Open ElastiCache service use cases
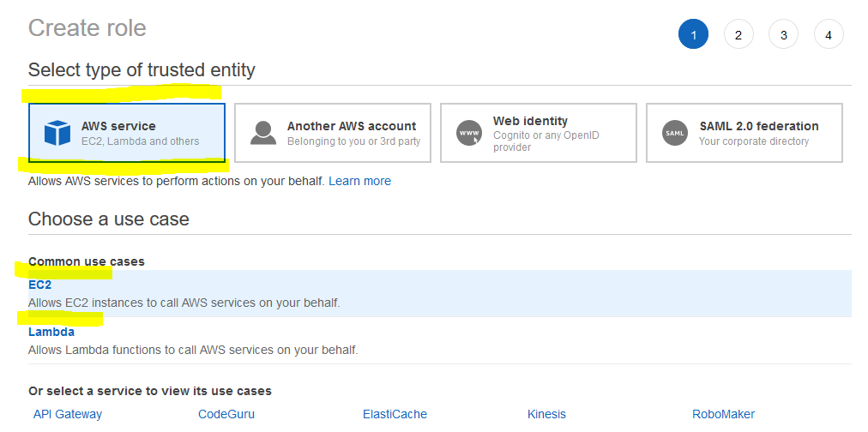 coord(395,414)
